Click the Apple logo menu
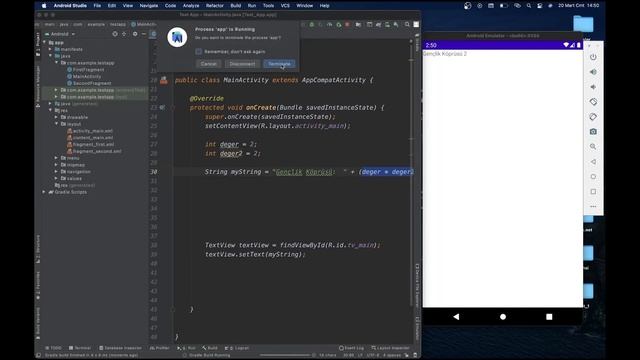Viewport: 640px width, 360px height. (x=44, y=6)
